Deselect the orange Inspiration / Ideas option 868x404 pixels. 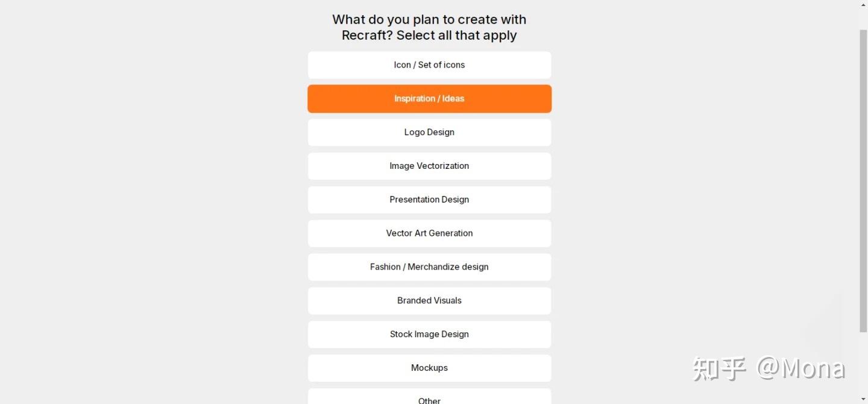pyautogui.click(x=429, y=99)
